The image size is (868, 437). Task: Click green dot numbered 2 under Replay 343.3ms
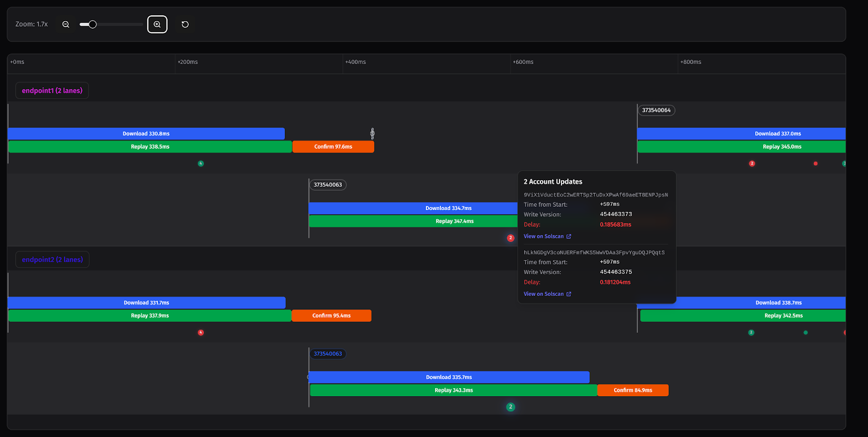tap(510, 407)
